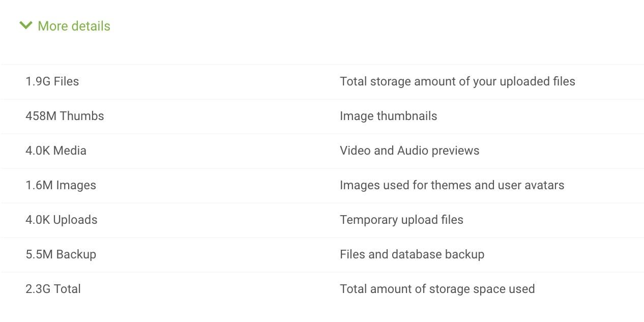Select the 4.0K Media entry

(56, 151)
